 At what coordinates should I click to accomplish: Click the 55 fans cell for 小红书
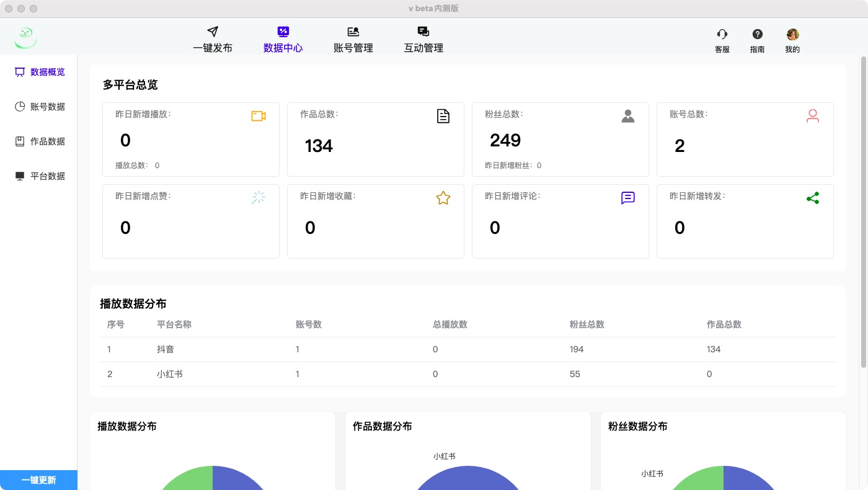pyautogui.click(x=575, y=374)
